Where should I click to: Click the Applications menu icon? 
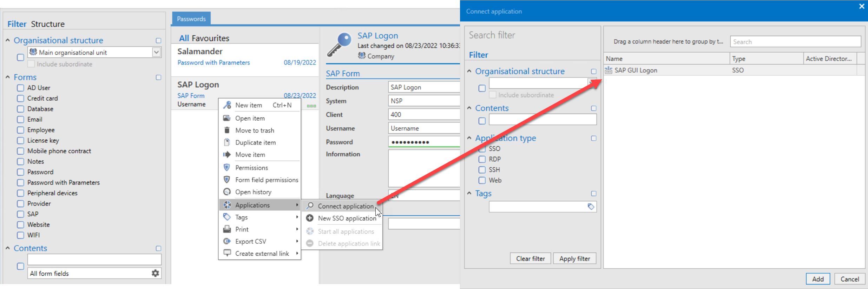pos(227,205)
